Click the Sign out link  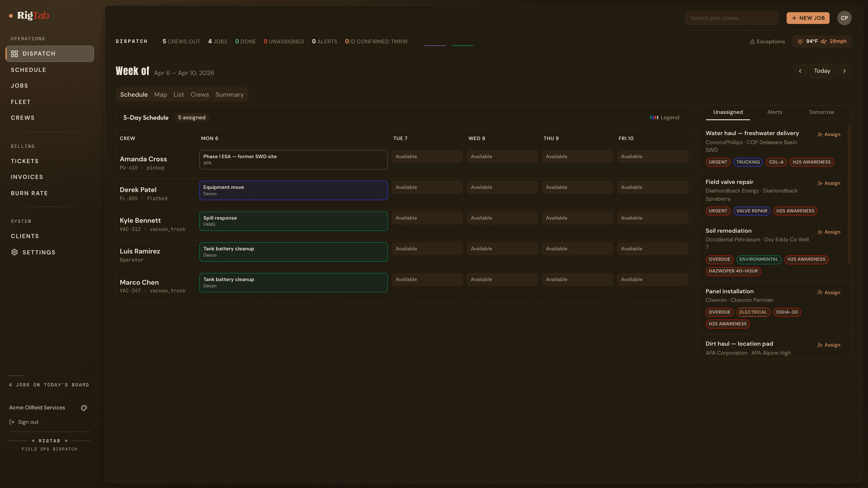pos(24,422)
